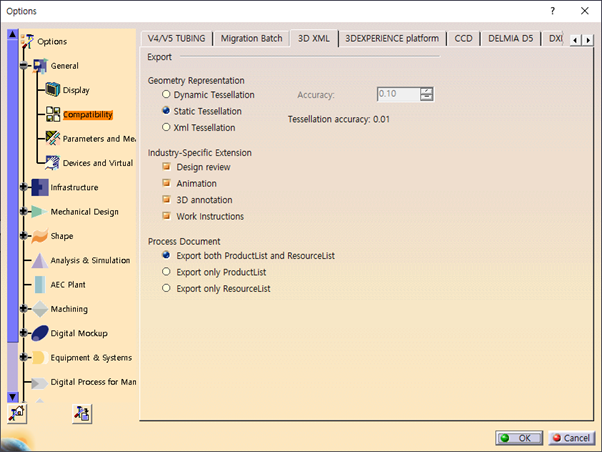
Task: Choose Export only ProductList option
Action: tap(166, 272)
